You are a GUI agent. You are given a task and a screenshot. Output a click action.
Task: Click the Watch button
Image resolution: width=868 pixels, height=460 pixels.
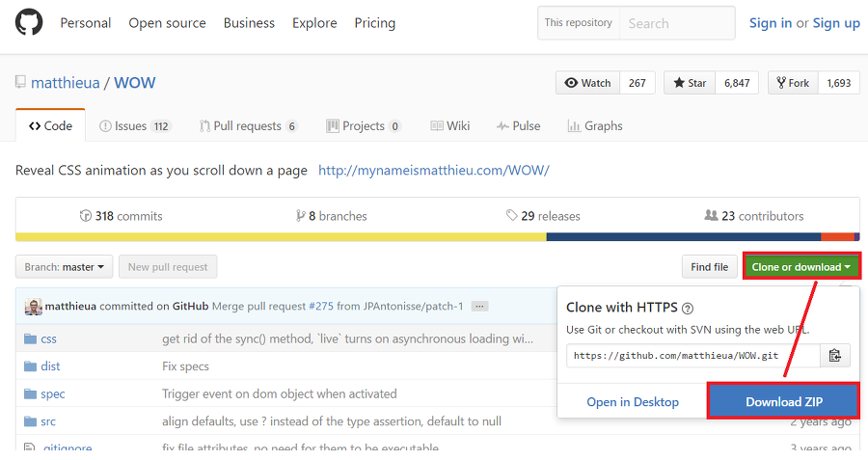(x=588, y=83)
